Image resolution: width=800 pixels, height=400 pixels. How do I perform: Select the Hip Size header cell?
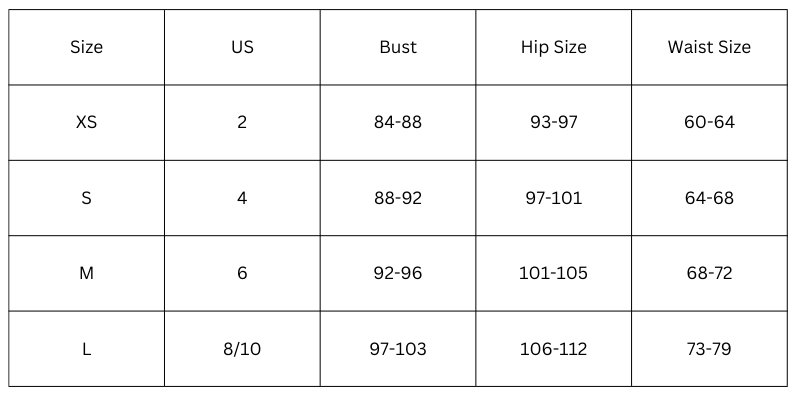coord(553,47)
